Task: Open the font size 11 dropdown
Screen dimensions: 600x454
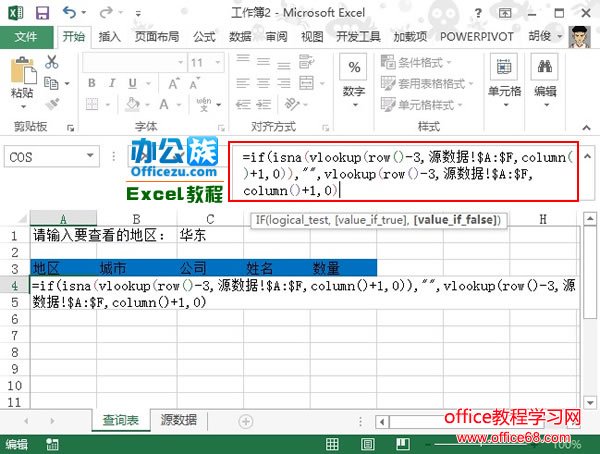Action: coord(218,62)
